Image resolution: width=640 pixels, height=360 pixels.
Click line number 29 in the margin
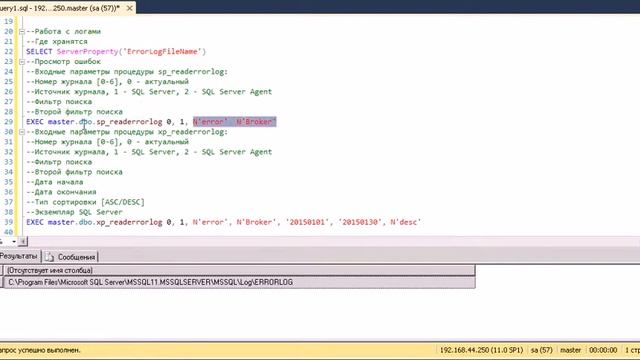pos(9,122)
